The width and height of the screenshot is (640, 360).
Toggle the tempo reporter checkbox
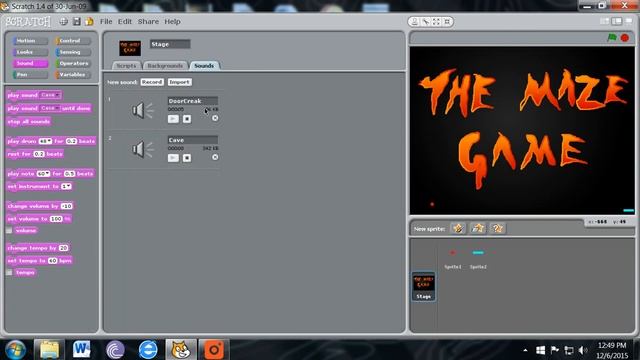9,272
